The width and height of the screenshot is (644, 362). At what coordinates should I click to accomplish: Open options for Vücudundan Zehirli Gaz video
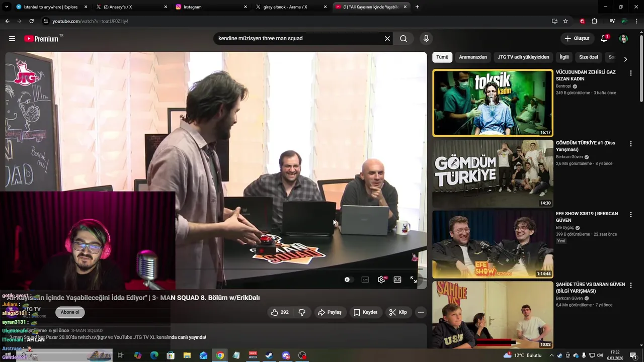(x=631, y=73)
